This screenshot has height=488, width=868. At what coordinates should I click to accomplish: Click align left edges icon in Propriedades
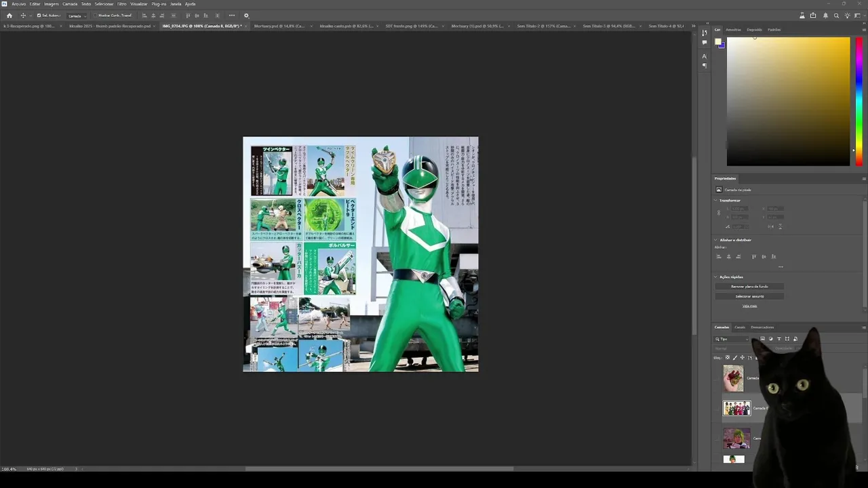(x=719, y=257)
